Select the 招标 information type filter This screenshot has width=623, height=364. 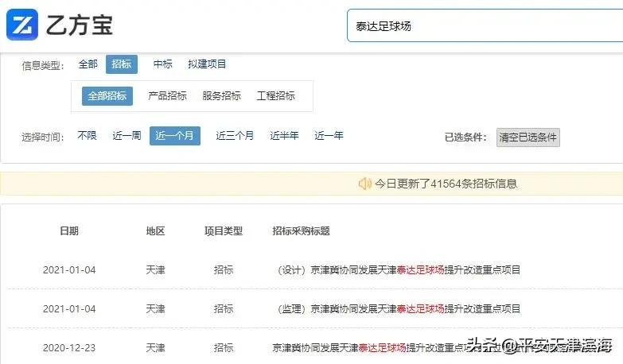pos(122,64)
